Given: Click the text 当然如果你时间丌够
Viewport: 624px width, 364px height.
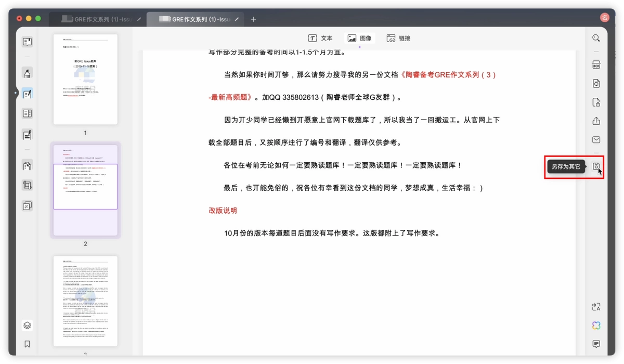Looking at the screenshot, I should [259, 75].
